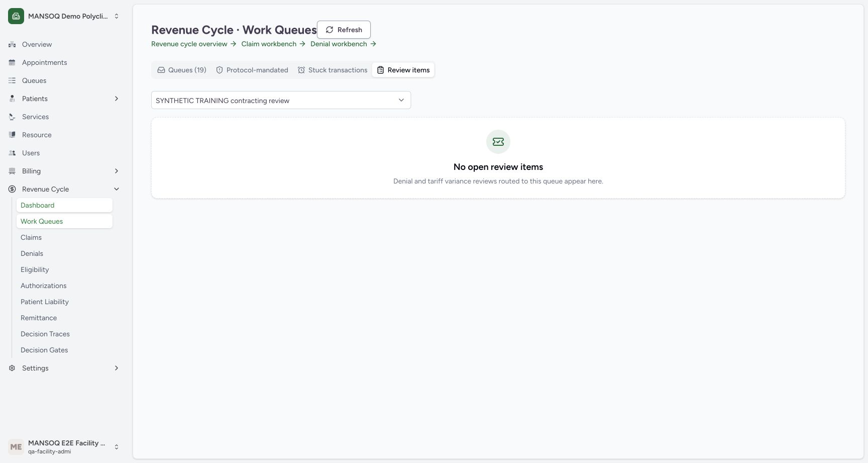
Task: Switch to the Protocol-mandated tab
Action: pos(252,70)
